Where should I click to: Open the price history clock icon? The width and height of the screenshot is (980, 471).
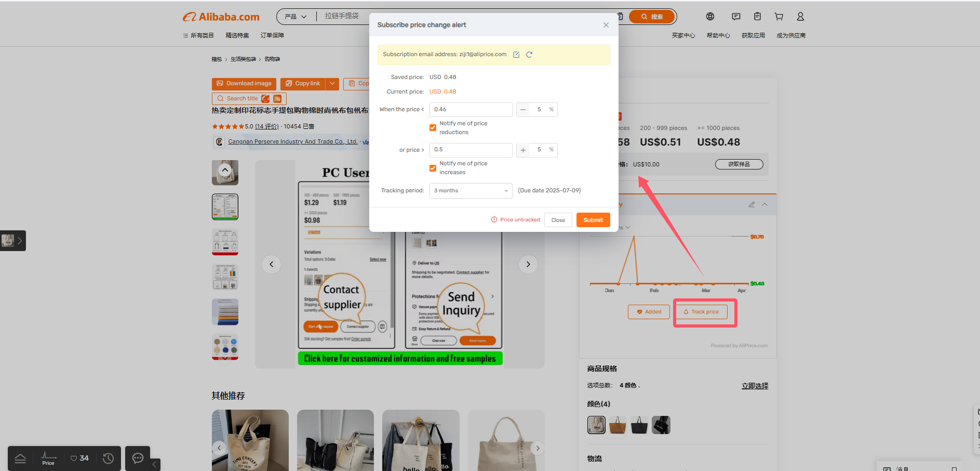[108, 458]
